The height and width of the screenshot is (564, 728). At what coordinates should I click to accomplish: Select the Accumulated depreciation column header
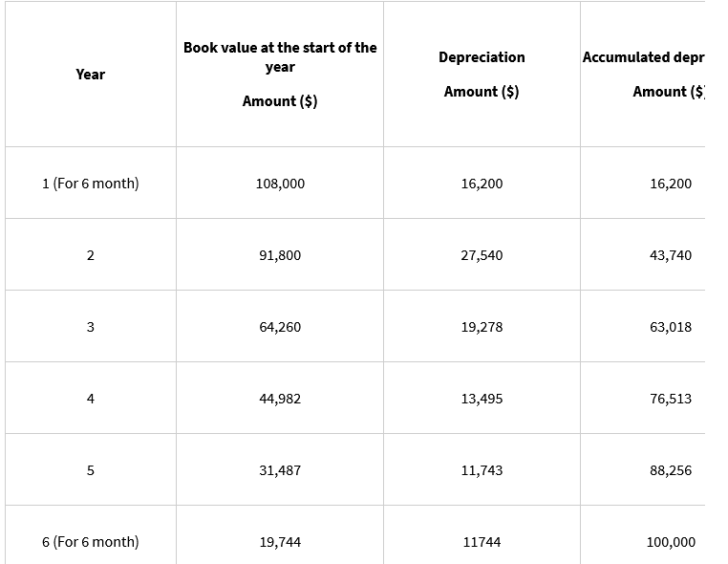pos(644,74)
